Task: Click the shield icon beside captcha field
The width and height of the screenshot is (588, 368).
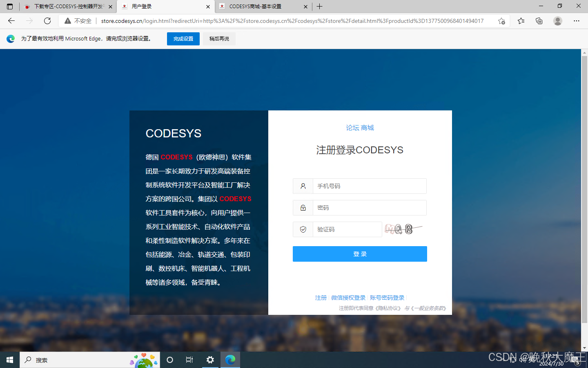Action: coord(303,229)
